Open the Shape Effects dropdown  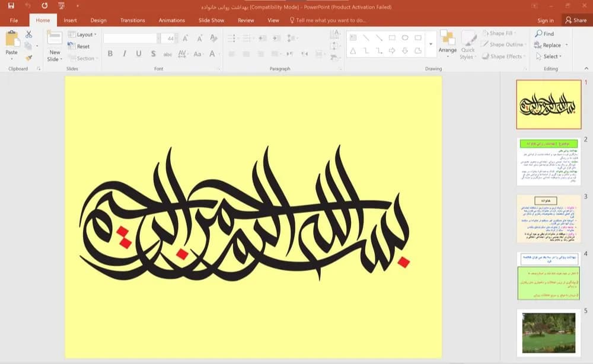[x=503, y=56]
